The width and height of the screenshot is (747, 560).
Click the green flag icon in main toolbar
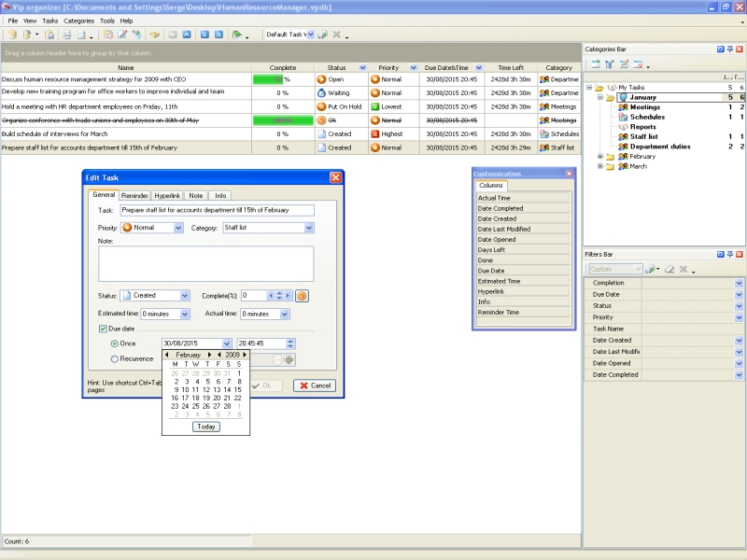[x=236, y=35]
